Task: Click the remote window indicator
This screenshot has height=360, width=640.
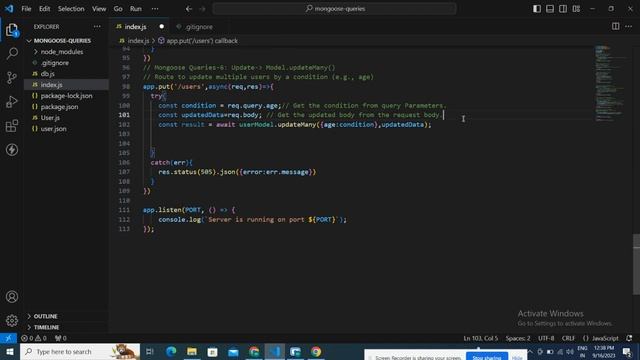Action: point(8,338)
